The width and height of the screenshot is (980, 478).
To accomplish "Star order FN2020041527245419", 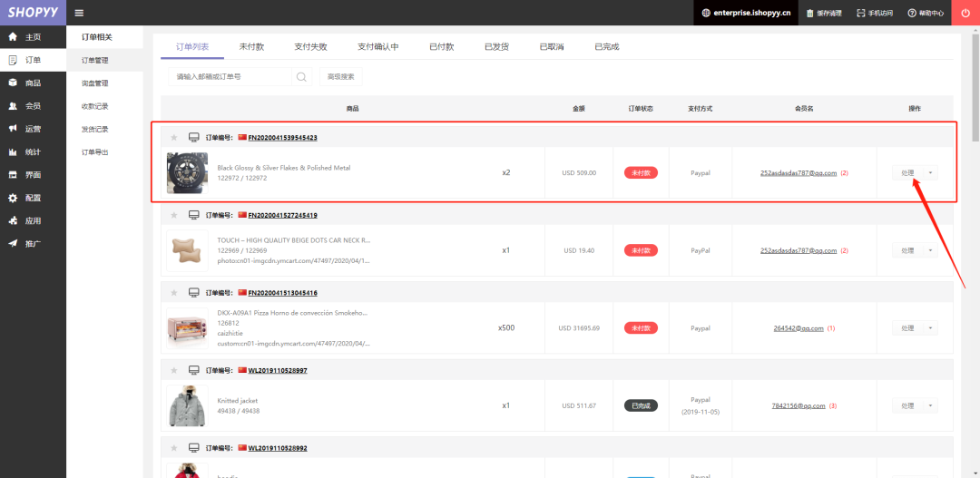I will [174, 215].
